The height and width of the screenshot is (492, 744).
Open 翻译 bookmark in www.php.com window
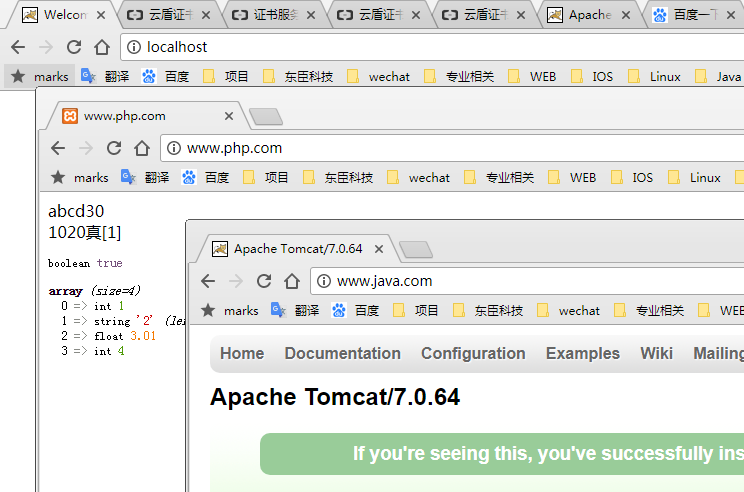click(145, 177)
